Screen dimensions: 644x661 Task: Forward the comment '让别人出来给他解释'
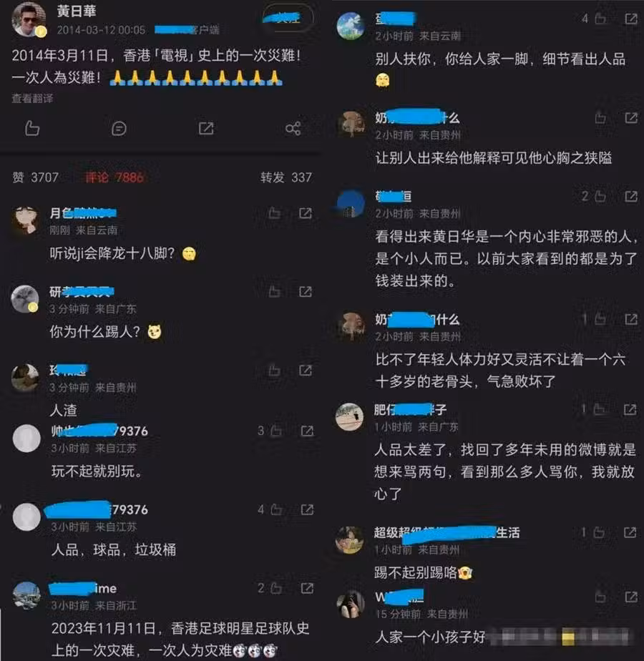[x=631, y=117]
